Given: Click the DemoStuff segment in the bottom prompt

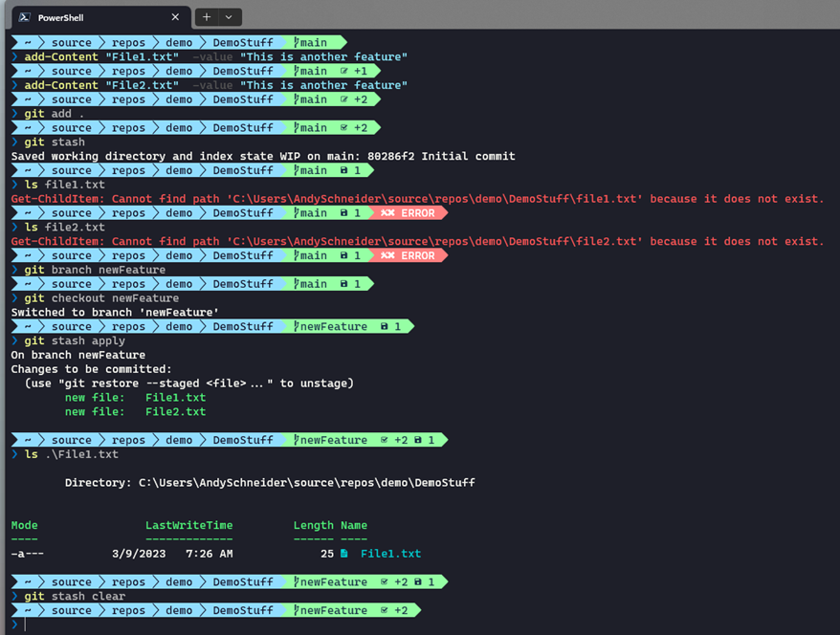Looking at the screenshot, I should pos(243,610).
